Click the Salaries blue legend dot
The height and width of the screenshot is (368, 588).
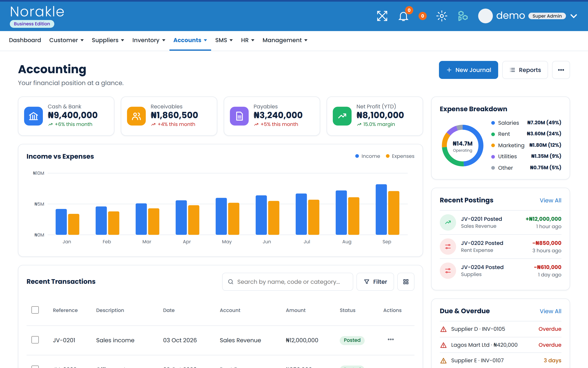[493, 123]
